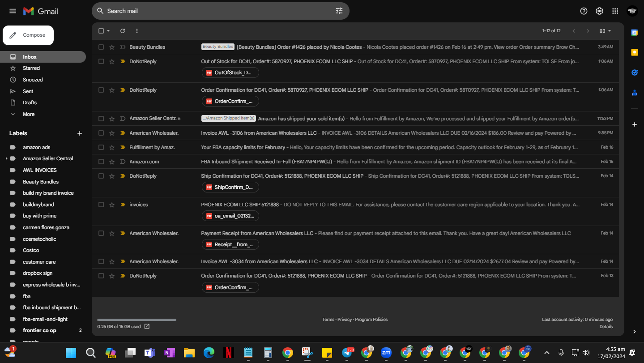Select the Invoice AWL -3034 email checkbox

101,261
